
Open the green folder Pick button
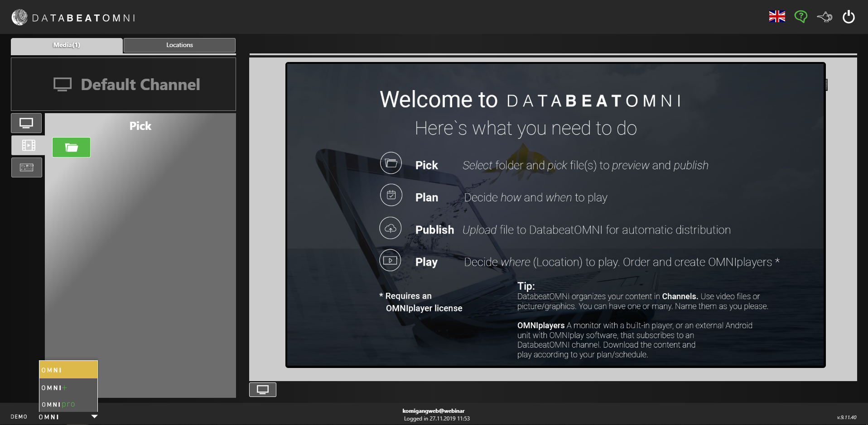pyautogui.click(x=71, y=148)
